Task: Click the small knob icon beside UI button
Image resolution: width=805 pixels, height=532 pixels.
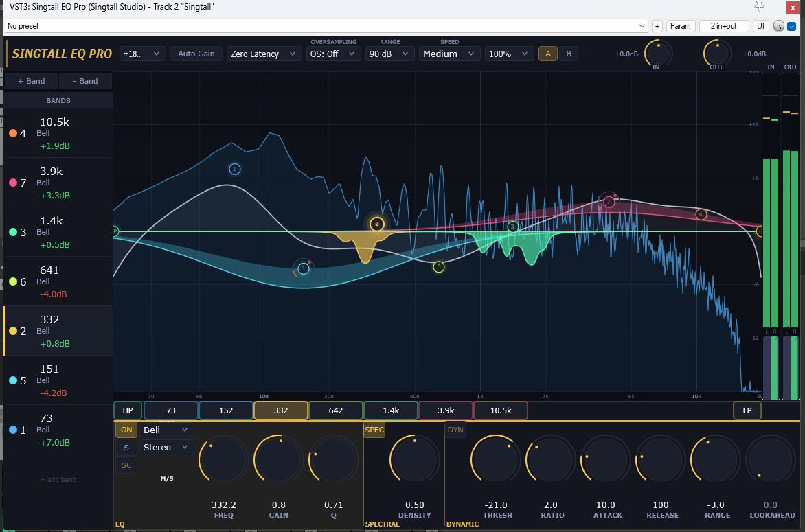Action: [x=778, y=26]
